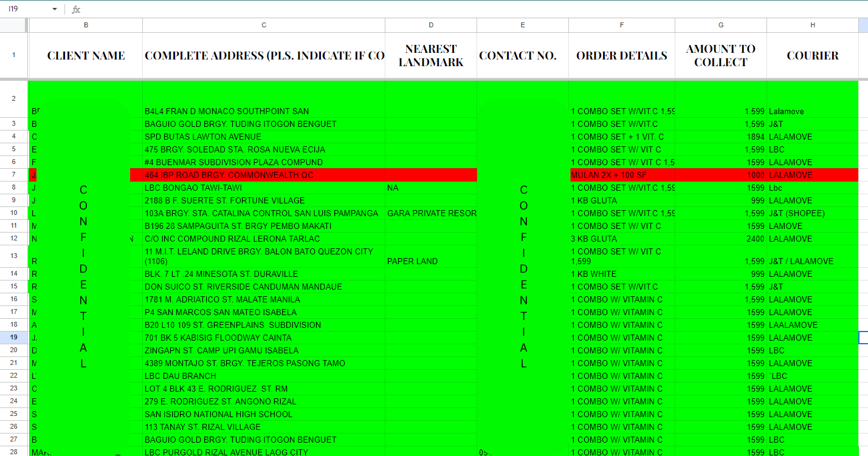This screenshot has width=868, height=456.
Task: Click order cell 1 KB GLUTA in row 9
Action: [622, 200]
